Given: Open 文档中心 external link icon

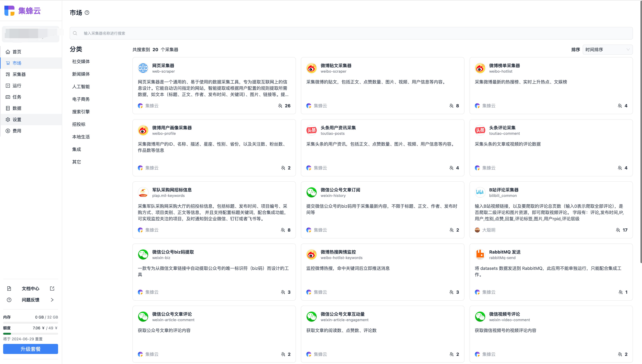Looking at the screenshot, I should [x=52, y=289].
